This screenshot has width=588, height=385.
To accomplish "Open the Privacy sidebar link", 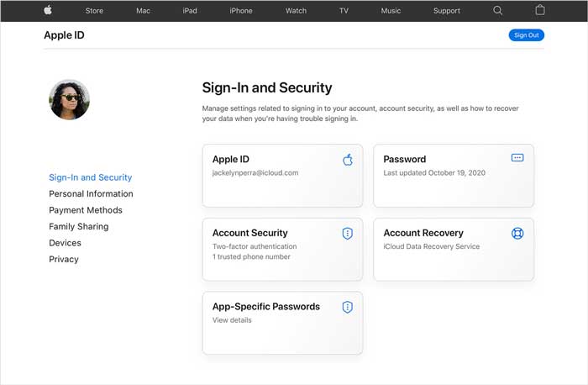I will (64, 259).
